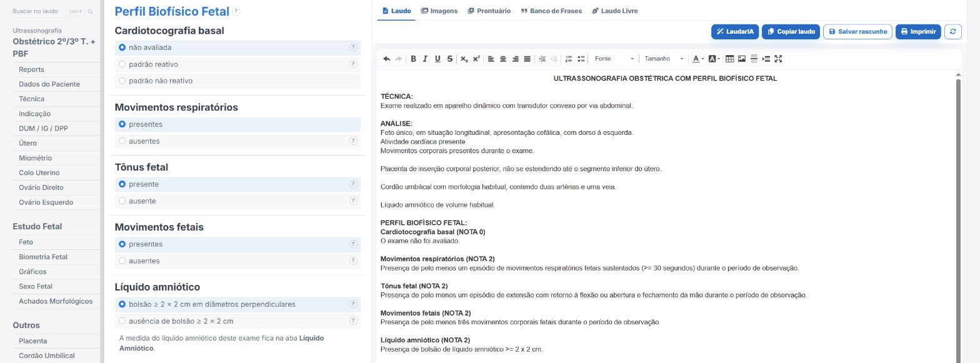
Task: Open Achados Morfológicos in sidebar
Action: pos(56,301)
